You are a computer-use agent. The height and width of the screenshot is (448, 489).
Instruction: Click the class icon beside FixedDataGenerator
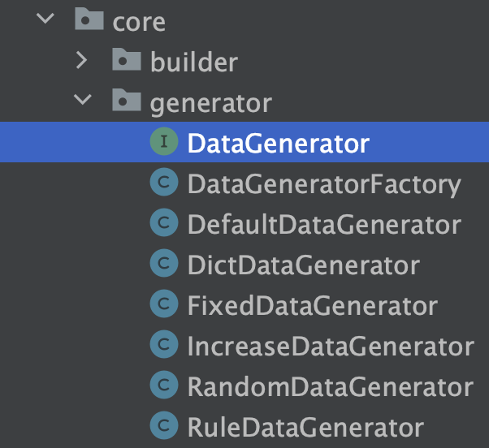click(164, 305)
